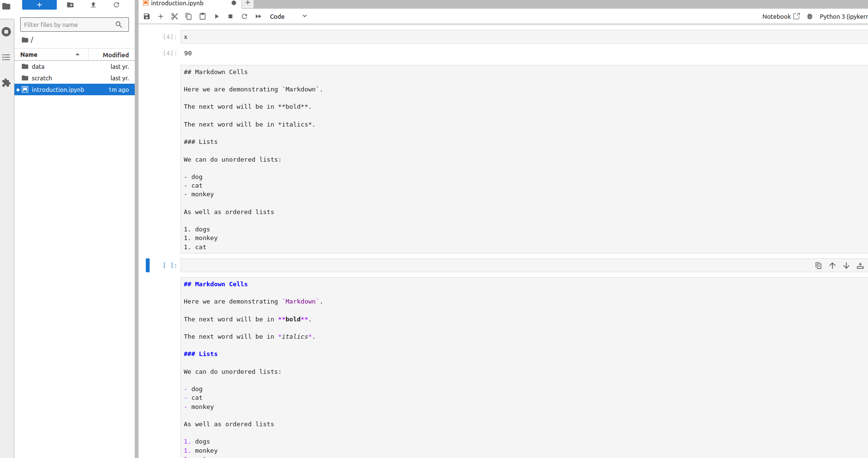
Task: Run the selected cell
Action: pos(217,16)
